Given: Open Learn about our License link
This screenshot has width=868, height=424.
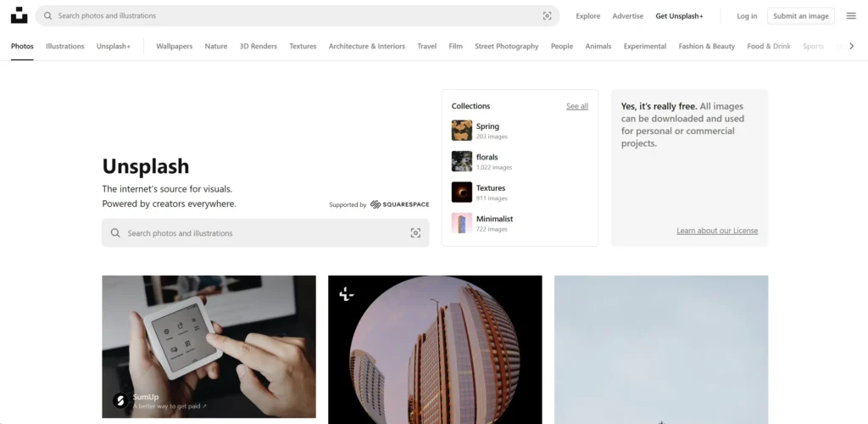Looking at the screenshot, I should (717, 231).
